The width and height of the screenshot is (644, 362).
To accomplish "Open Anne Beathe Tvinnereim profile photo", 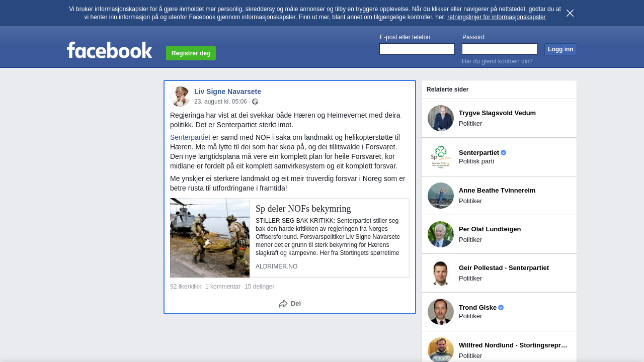I will [x=441, y=196].
